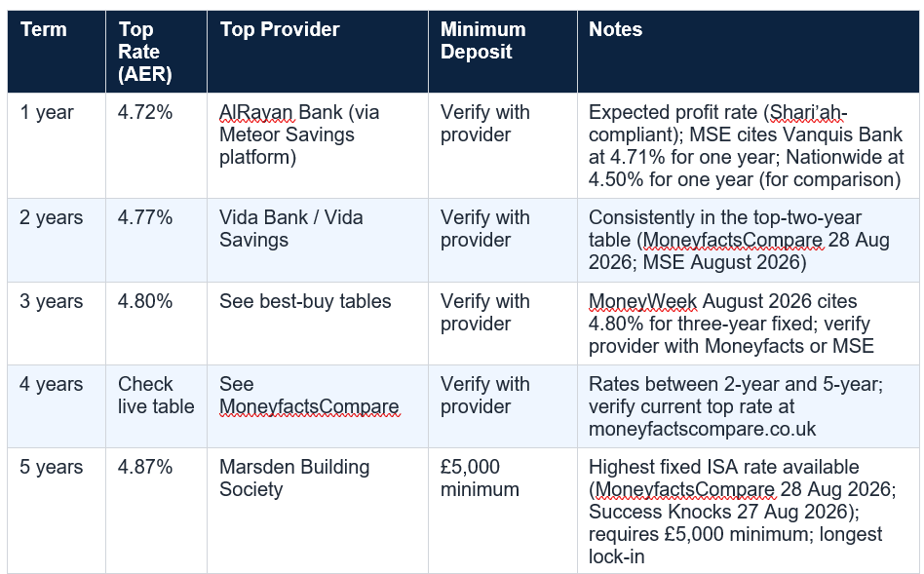The height and width of the screenshot is (574, 924).
Task: Select the 4.72% rate cell
Action: coord(156,145)
